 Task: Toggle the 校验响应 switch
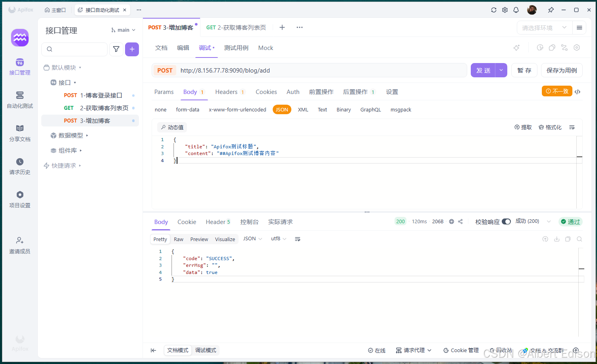506,222
